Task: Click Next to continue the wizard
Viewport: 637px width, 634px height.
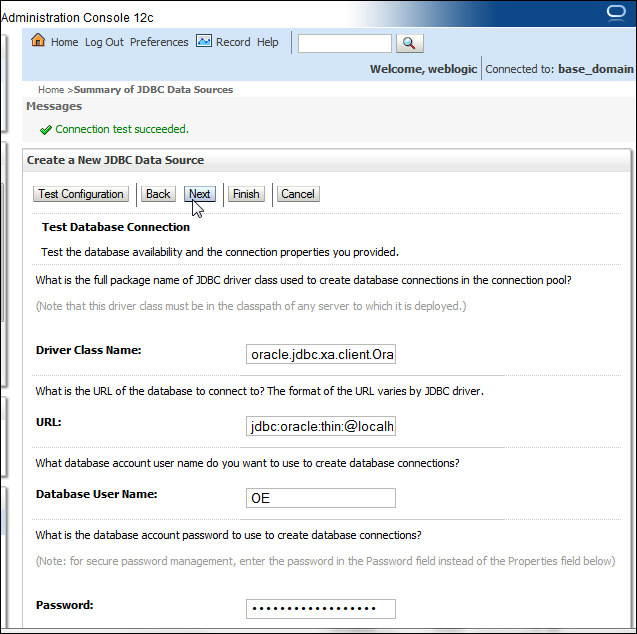Action: pyautogui.click(x=199, y=194)
